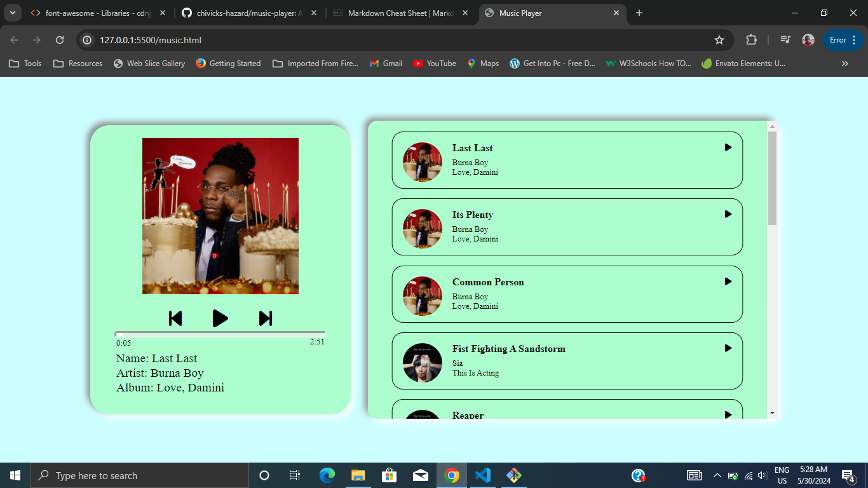Click the Error update button
Image resolution: width=868 pixels, height=488 pixels.
[843, 40]
